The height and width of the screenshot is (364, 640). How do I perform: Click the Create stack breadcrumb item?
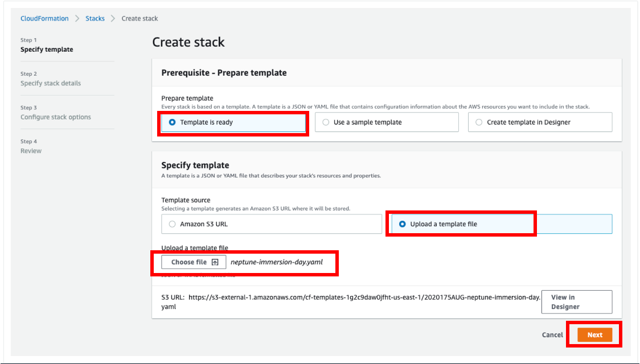coord(140,19)
